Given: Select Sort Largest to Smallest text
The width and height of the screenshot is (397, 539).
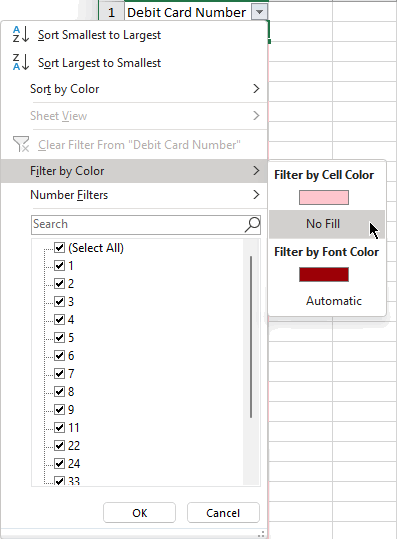Looking at the screenshot, I should (99, 63).
